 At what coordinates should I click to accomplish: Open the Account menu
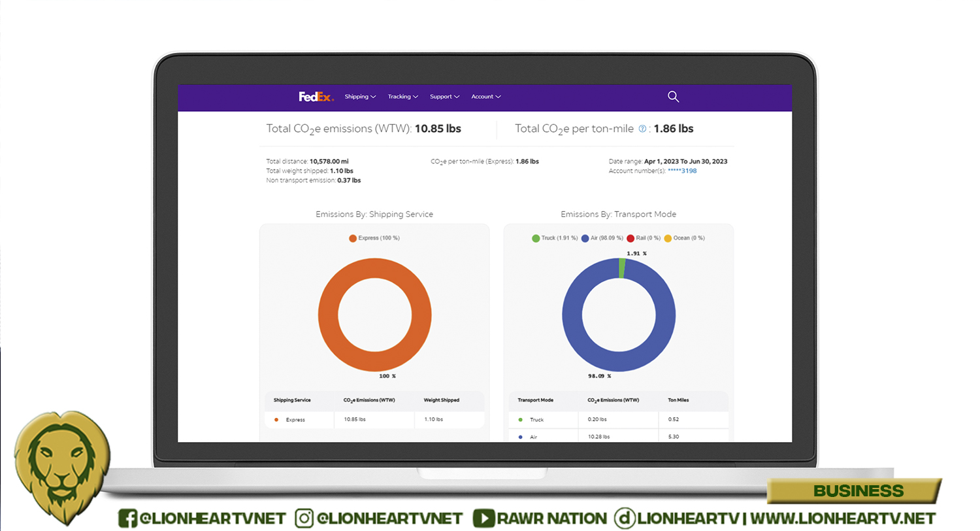pyautogui.click(x=486, y=97)
